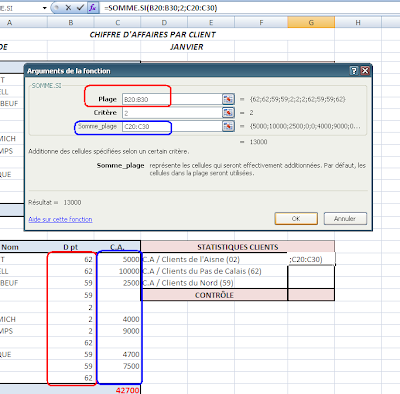Open the 'Aide sur cette fonction' link
The width and height of the screenshot is (400, 394).
[x=60, y=219]
